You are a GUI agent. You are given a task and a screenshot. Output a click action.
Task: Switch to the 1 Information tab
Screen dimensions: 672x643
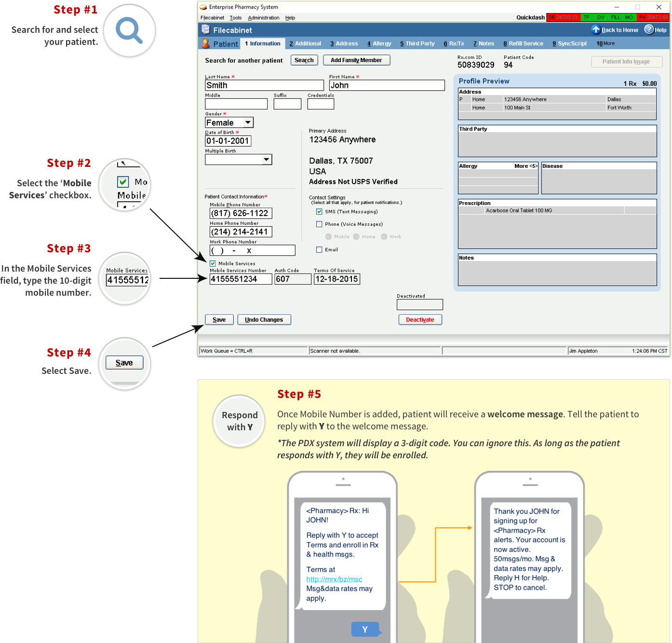coord(263,43)
